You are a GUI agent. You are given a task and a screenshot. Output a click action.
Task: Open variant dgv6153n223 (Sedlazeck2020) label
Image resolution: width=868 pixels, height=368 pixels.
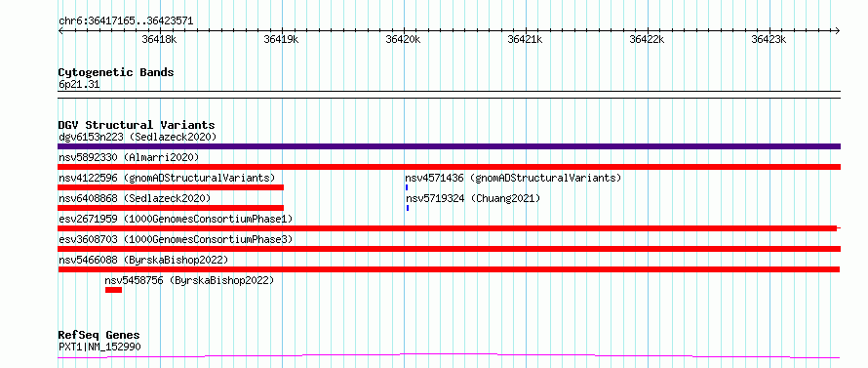pyautogui.click(x=138, y=137)
